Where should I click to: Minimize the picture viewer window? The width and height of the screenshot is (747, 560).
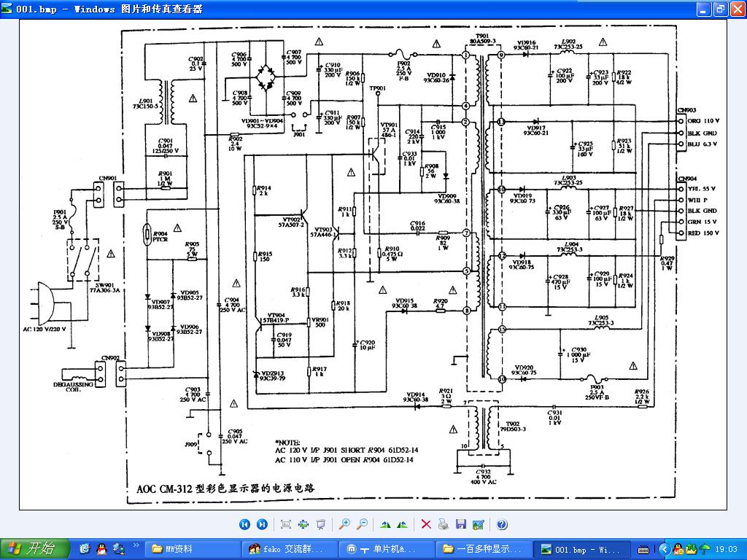[x=704, y=9]
